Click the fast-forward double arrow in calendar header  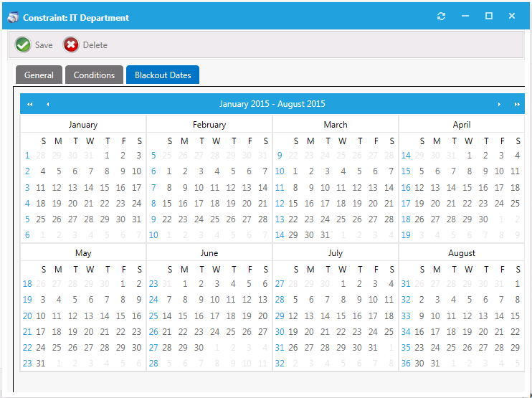[516, 104]
